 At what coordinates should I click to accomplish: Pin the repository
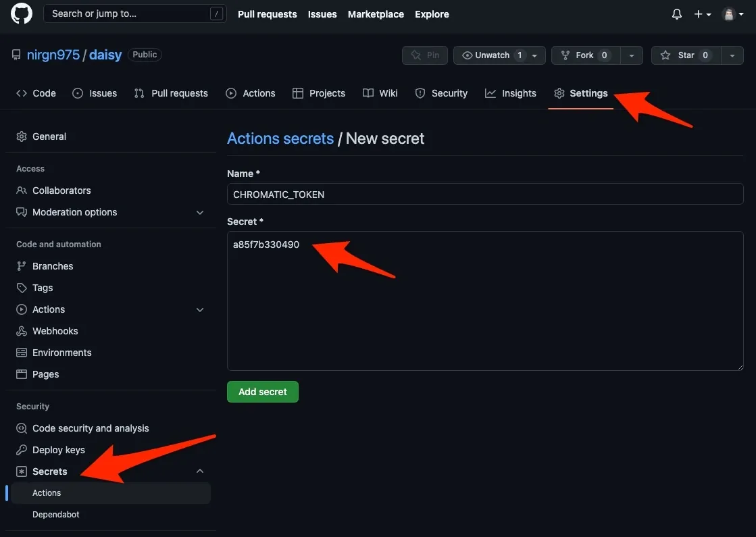tap(424, 55)
